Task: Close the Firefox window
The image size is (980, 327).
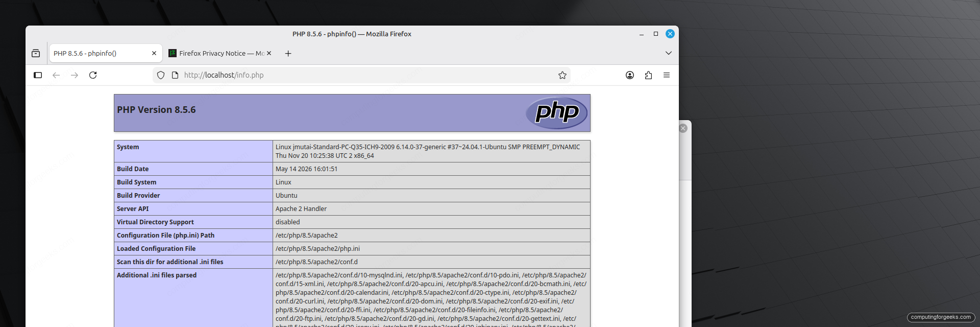Action: click(x=670, y=34)
